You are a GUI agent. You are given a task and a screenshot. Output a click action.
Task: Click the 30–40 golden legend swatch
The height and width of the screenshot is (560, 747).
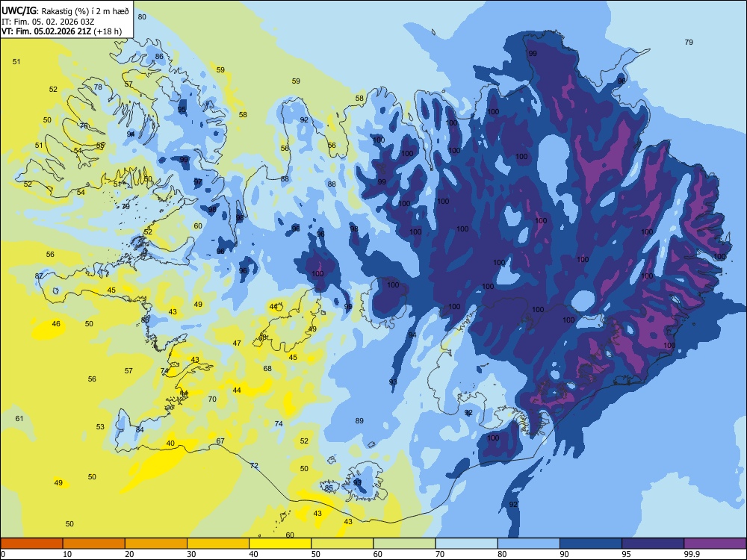[x=218, y=544]
